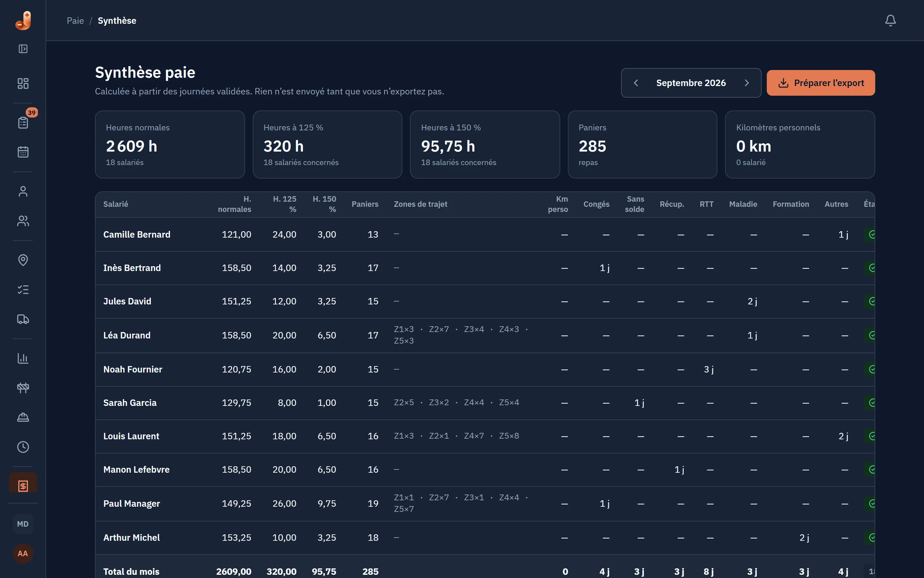Select the payroll receipt icon
Viewport: 924px width, 578px height.
tap(23, 486)
